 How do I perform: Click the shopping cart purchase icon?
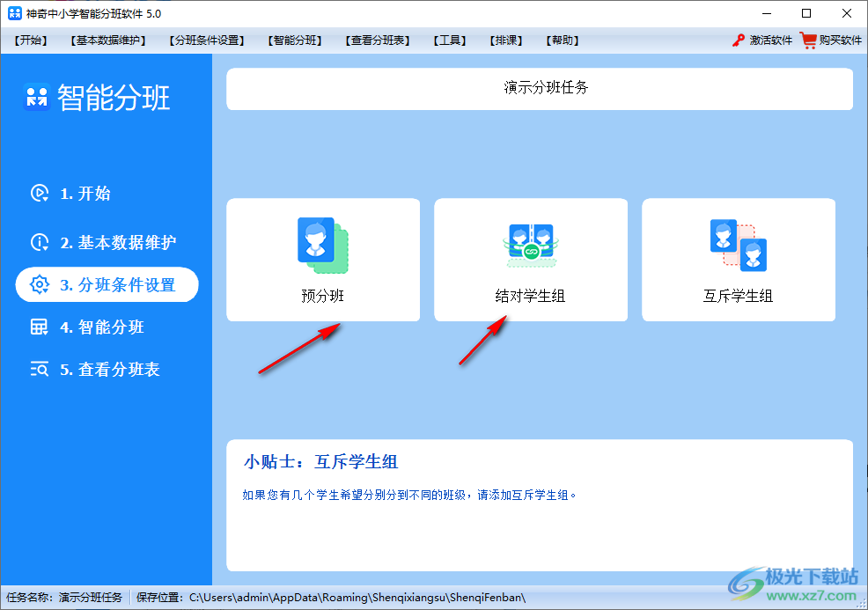point(808,40)
